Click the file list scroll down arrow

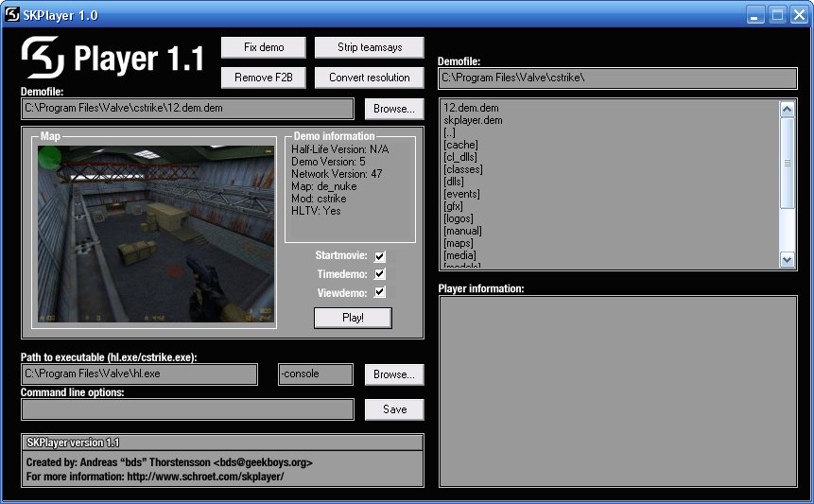787,259
